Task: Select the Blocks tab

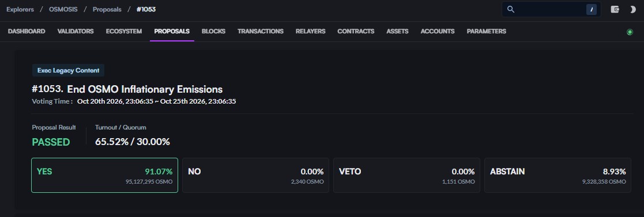Action: 213,31
